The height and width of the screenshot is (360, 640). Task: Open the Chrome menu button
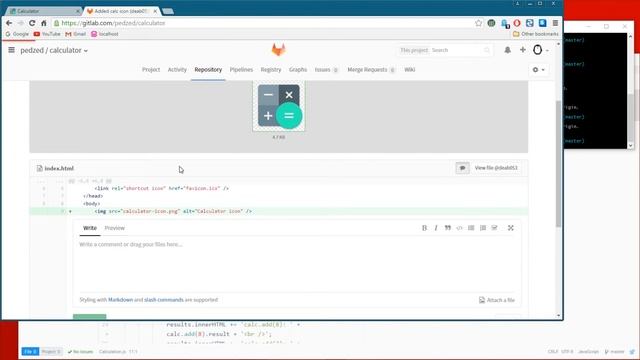(555, 23)
